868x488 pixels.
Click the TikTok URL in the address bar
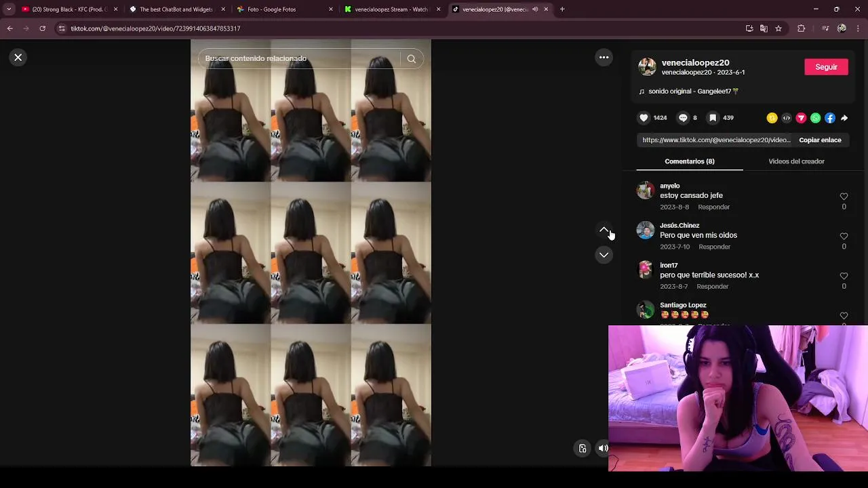[x=155, y=28]
